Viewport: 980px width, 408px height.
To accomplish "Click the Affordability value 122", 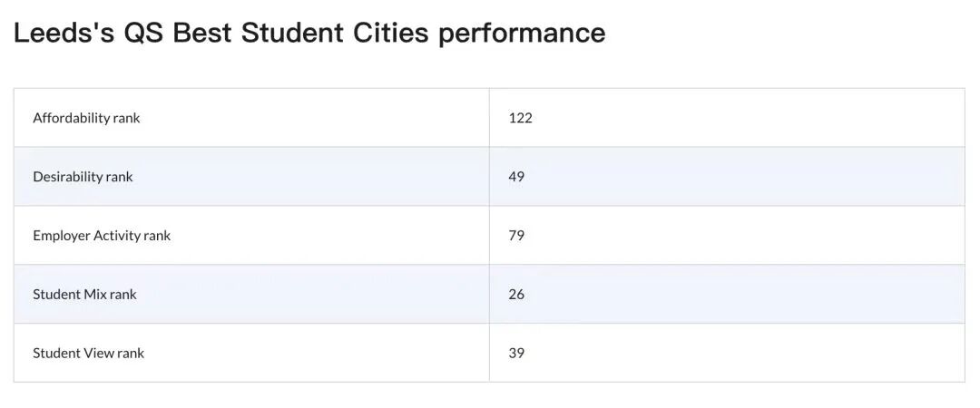I will (520, 118).
